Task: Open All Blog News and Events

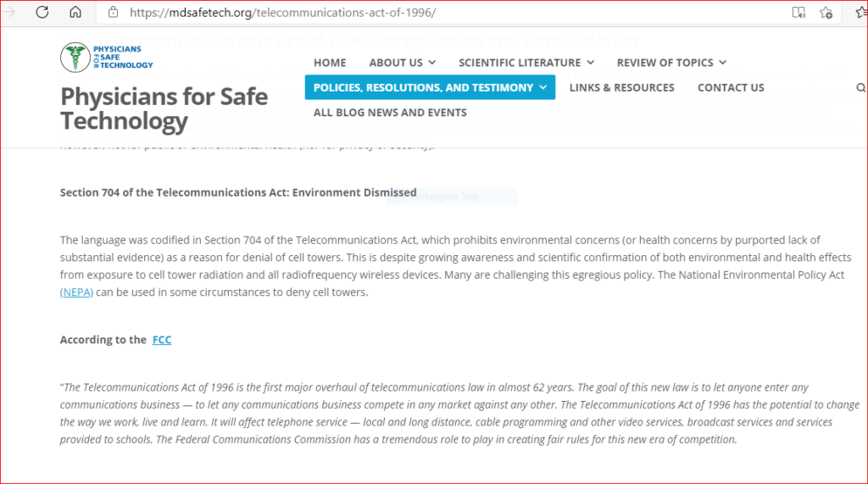Action: 390,113
